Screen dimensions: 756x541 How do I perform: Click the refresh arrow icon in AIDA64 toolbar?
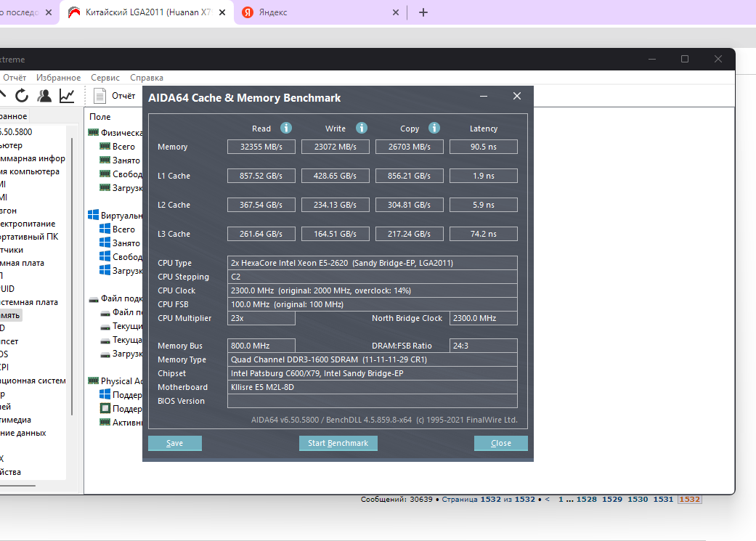(x=22, y=95)
